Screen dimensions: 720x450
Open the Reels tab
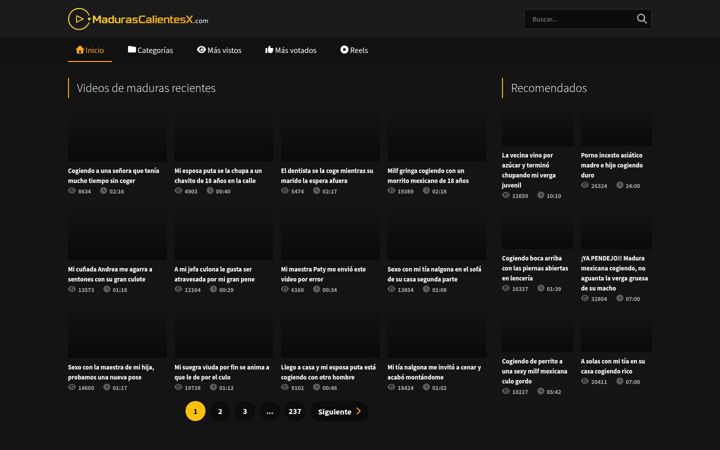click(x=354, y=50)
